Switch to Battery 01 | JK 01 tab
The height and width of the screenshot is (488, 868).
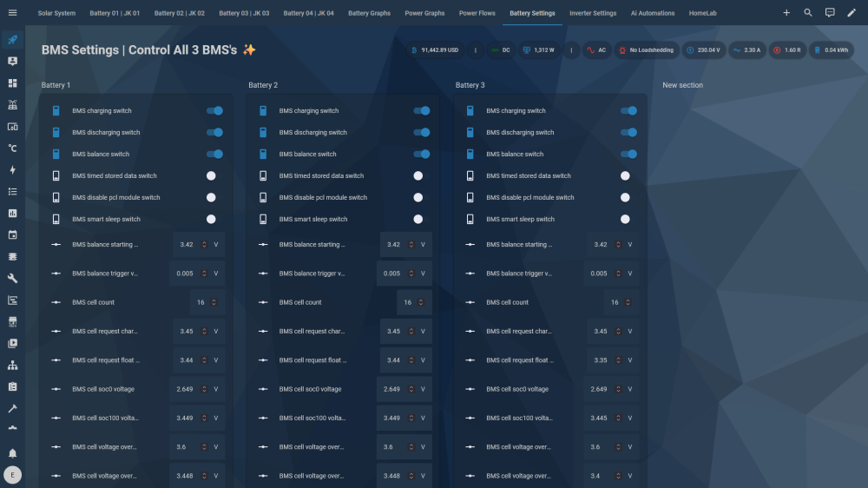[x=115, y=13]
